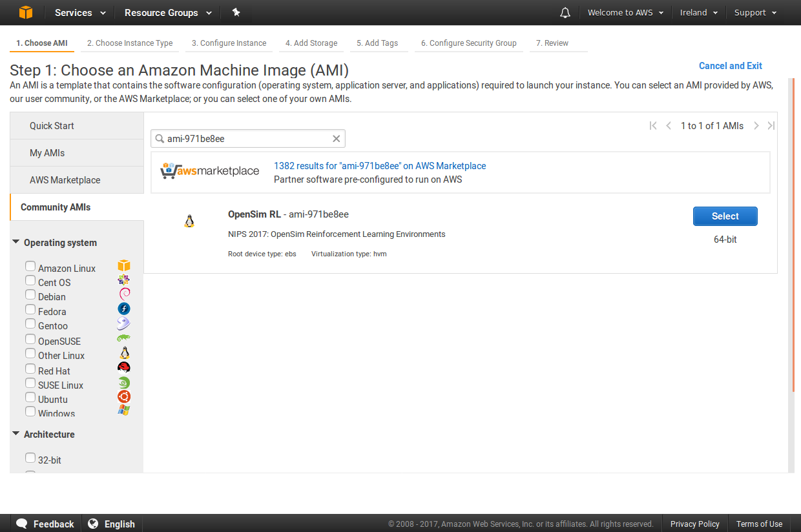Click Cancel and Exit link
This screenshot has width=801, height=532.
(731, 66)
